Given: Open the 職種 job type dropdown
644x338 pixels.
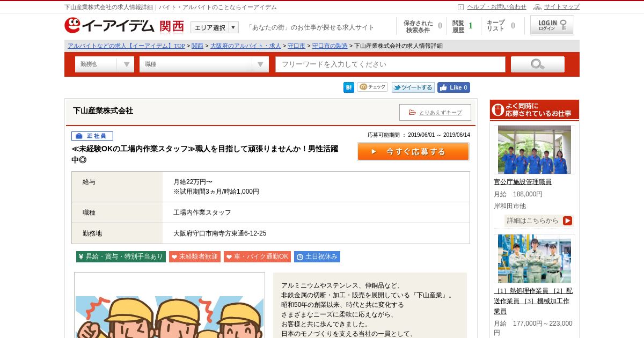Looking at the screenshot, I should [204, 64].
